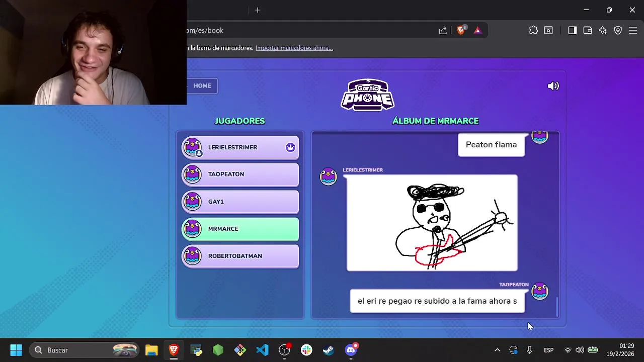The width and height of the screenshot is (644, 362).
Task: Click the 'el eri re pegao' message bubble
Action: (437, 301)
